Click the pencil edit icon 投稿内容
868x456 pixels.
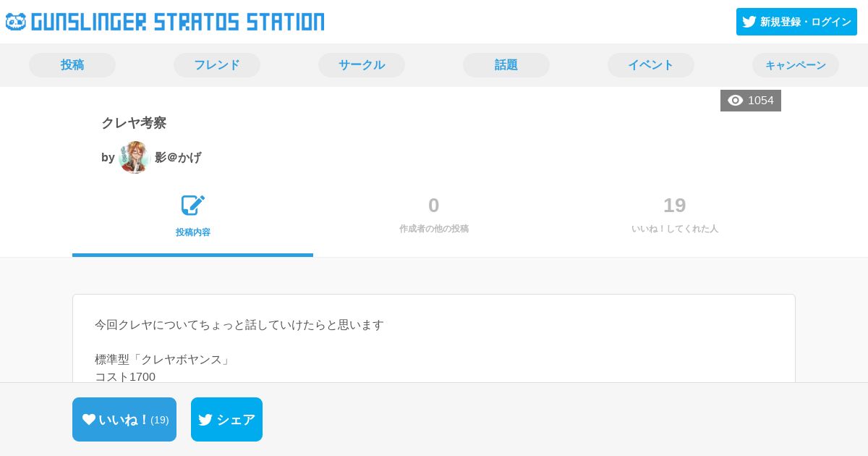(x=193, y=206)
